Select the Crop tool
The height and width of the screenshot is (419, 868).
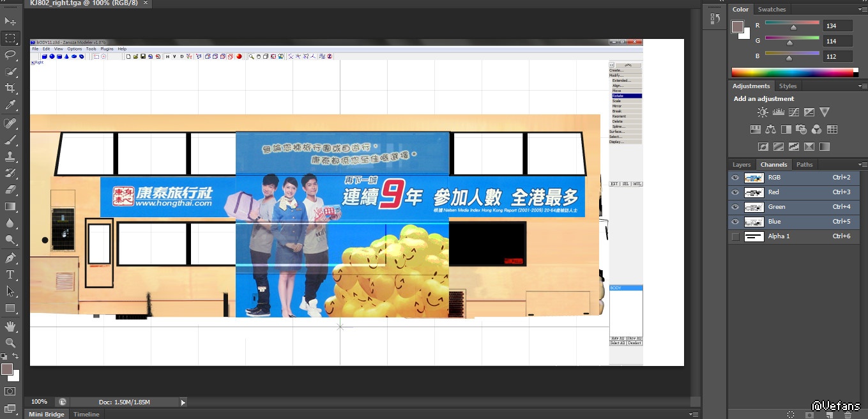[10, 88]
